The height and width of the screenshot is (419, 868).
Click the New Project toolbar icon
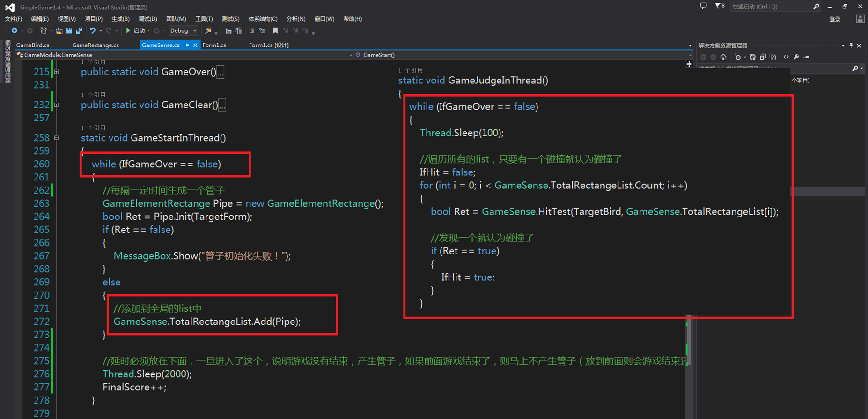tap(44, 30)
